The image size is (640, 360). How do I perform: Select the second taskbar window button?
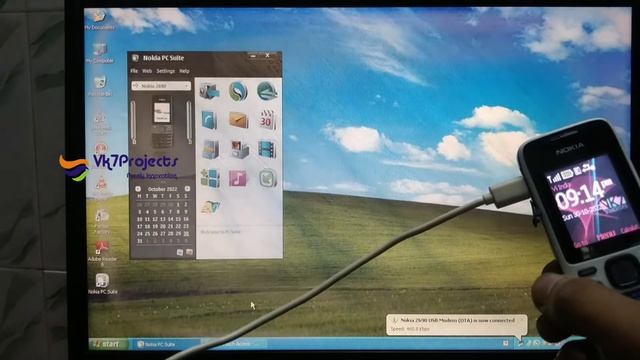pos(235,344)
